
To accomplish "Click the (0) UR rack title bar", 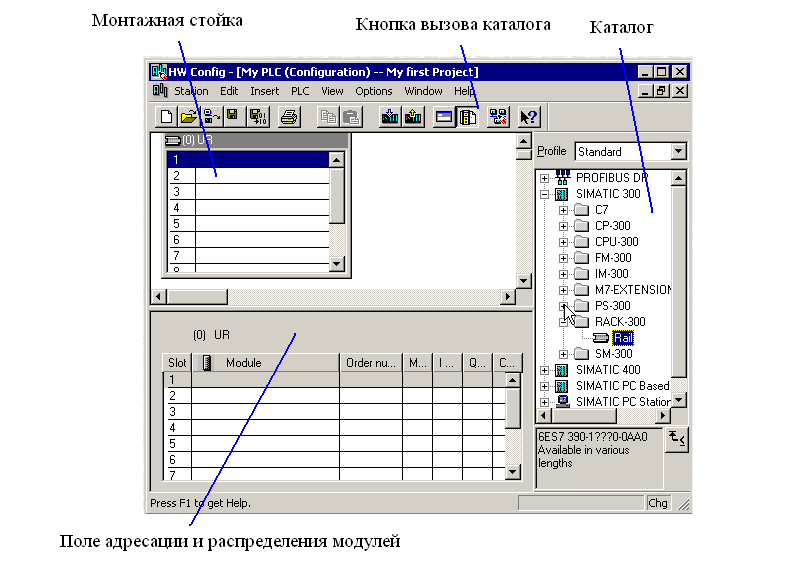I will [x=255, y=140].
